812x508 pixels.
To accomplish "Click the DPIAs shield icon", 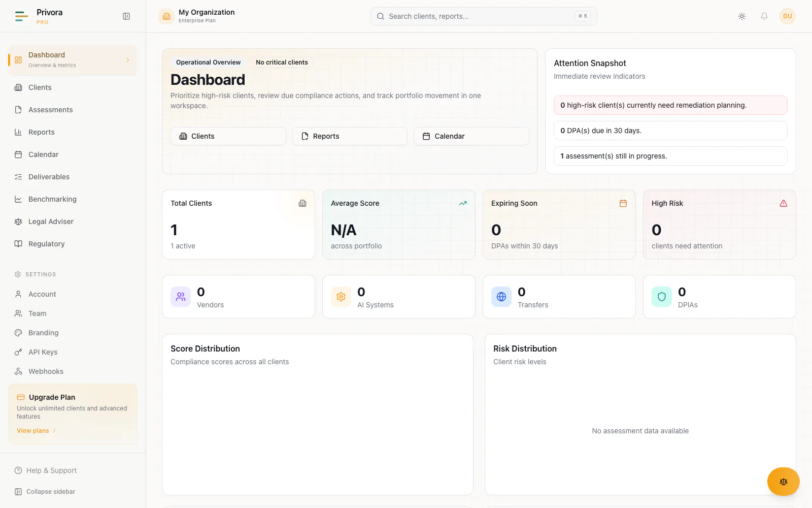I will [x=662, y=297].
